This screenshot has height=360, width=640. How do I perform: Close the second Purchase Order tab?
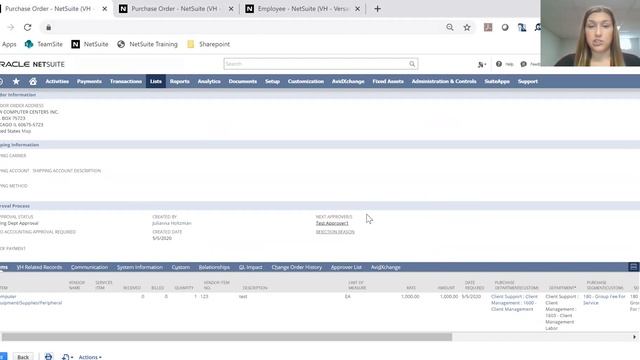tap(231, 9)
